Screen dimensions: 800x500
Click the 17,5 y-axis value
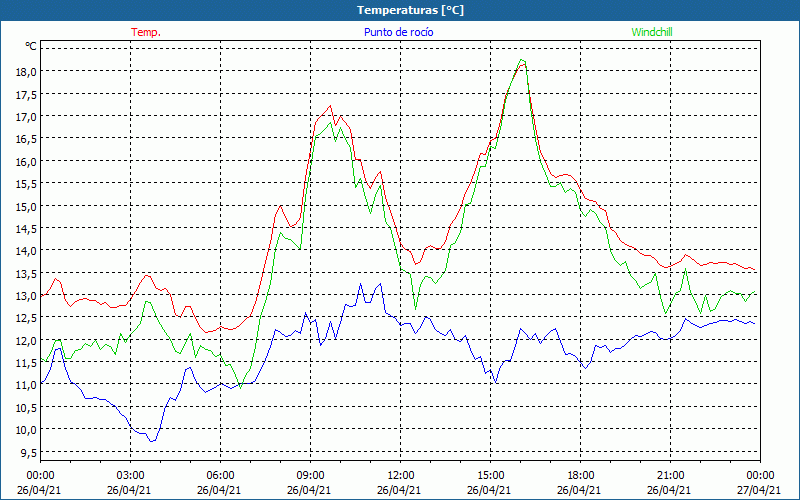27,94
